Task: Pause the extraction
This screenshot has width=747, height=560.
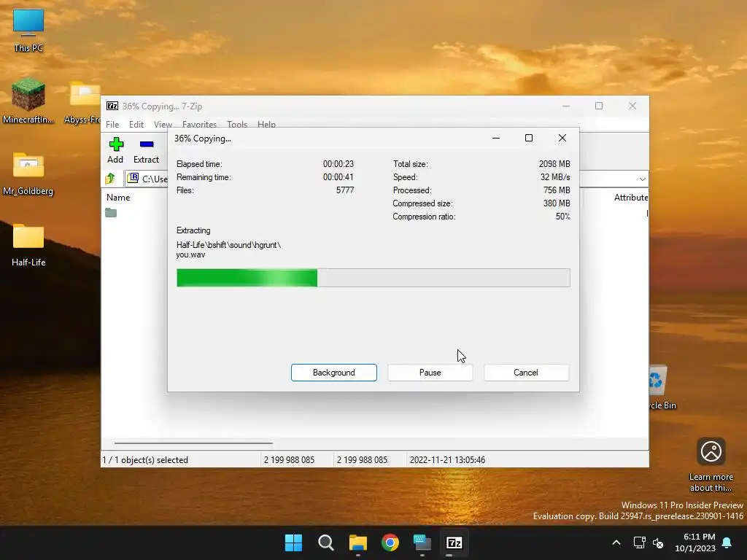Action: click(430, 373)
